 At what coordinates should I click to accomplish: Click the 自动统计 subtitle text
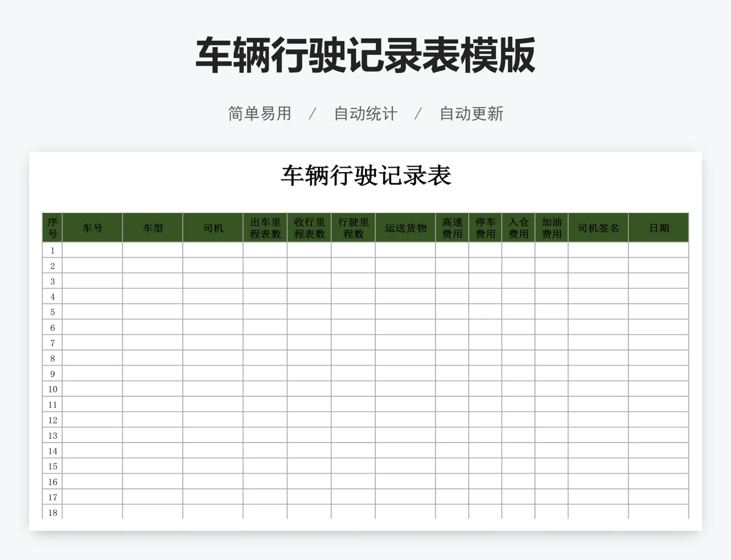tap(364, 113)
